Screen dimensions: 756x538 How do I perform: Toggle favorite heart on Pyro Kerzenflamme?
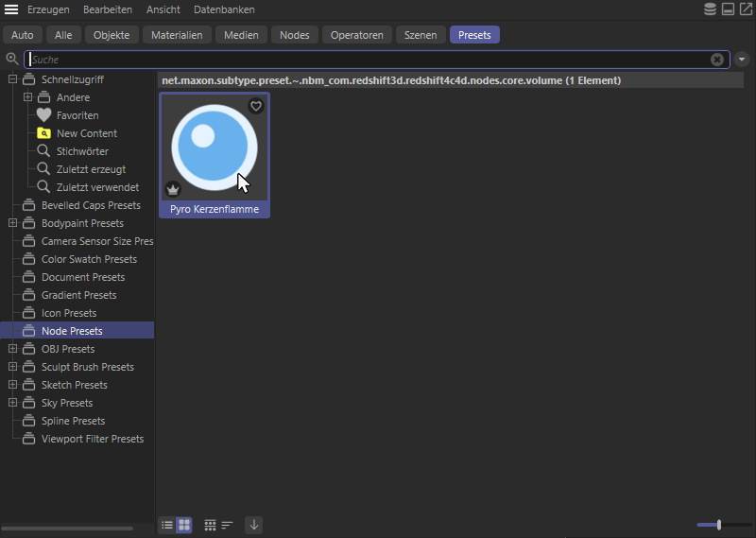coord(256,106)
